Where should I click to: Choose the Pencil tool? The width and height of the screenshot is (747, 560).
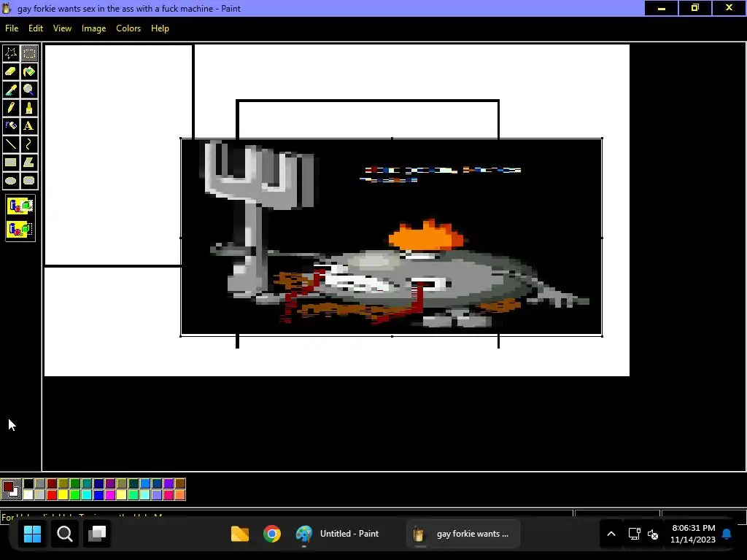tap(11, 108)
